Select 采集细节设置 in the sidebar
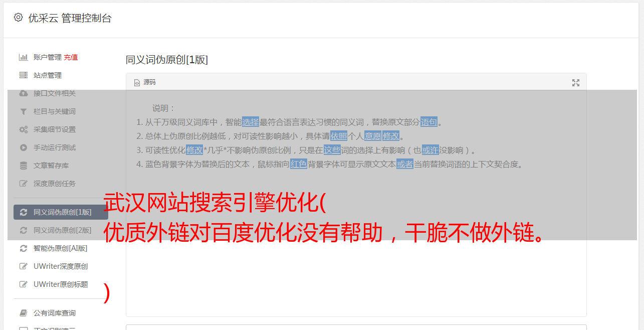 click(55, 129)
